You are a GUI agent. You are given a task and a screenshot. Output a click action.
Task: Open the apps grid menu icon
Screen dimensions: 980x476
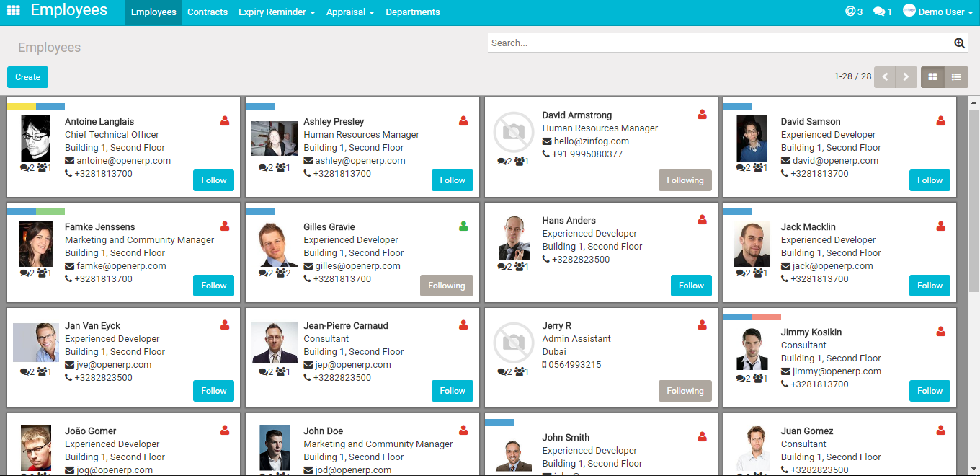(13, 11)
